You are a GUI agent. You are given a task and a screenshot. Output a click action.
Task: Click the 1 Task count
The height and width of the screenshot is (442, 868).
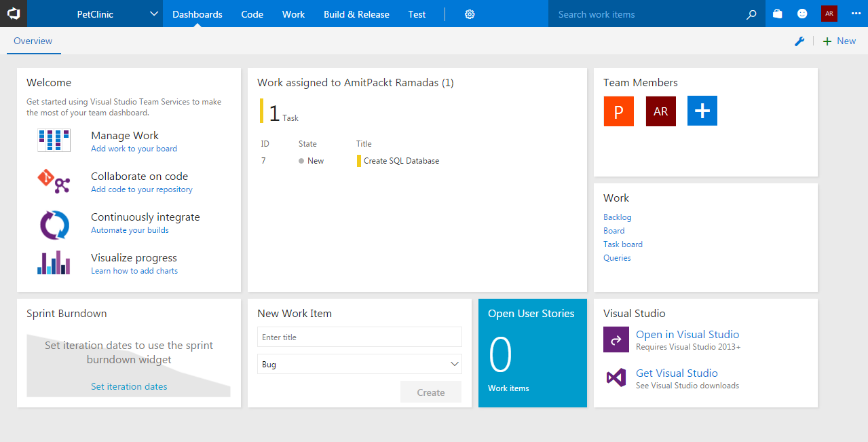click(279, 112)
